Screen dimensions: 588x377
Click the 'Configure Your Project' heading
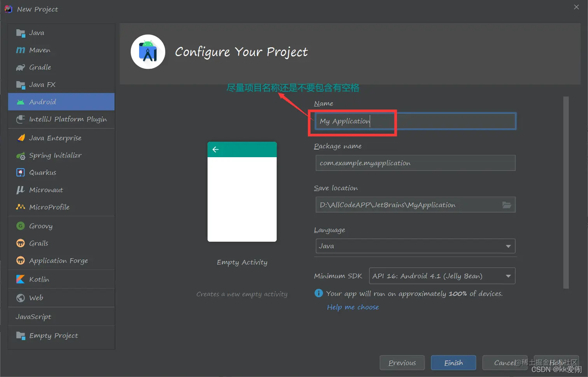[241, 52]
